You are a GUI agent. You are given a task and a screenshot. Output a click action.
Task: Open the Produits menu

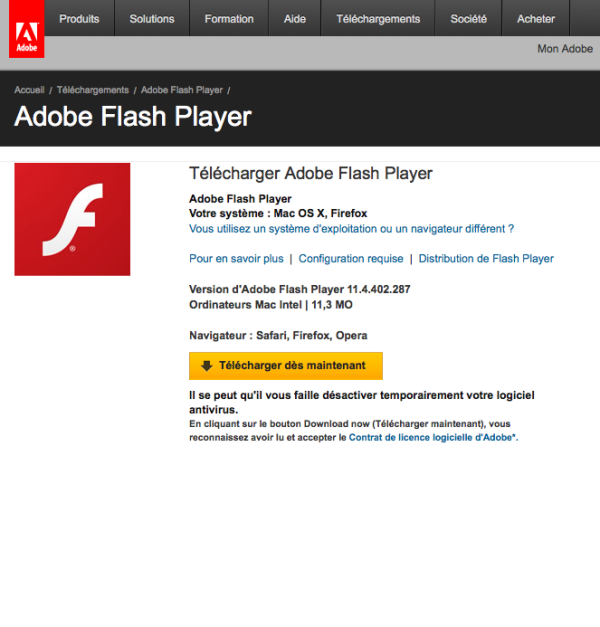(79, 19)
